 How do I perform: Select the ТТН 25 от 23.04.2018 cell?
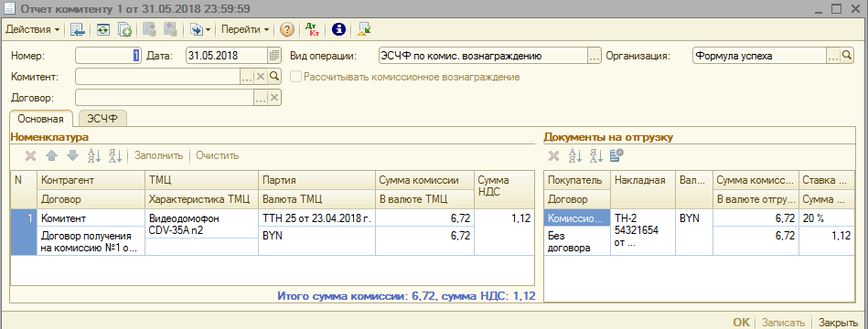[x=316, y=218]
